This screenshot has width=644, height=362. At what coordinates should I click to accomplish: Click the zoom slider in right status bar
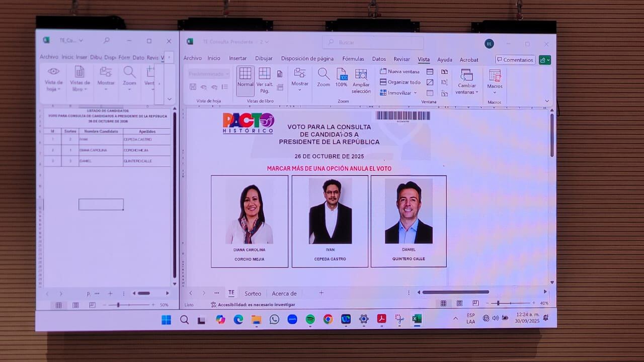tap(508, 303)
